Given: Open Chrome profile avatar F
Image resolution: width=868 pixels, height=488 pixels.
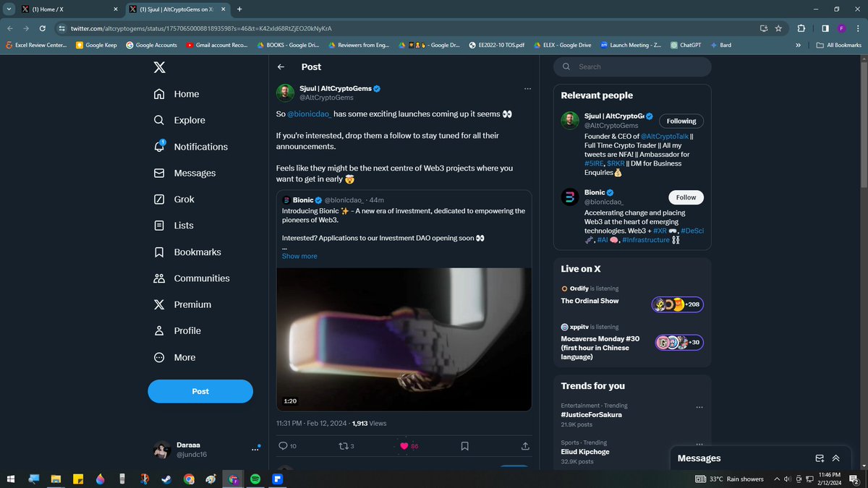Looking at the screenshot, I should click(x=842, y=28).
